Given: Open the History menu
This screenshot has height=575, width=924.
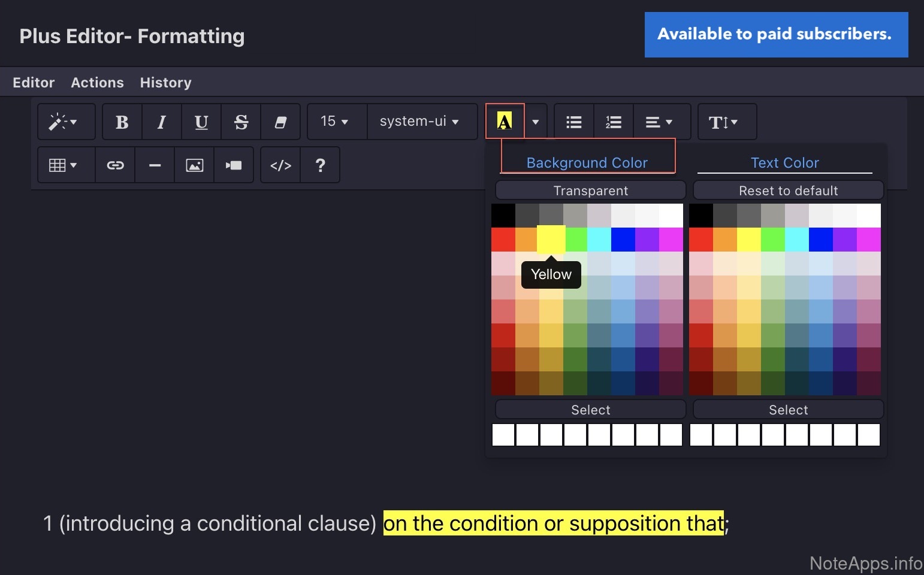Looking at the screenshot, I should pyautogui.click(x=165, y=83).
